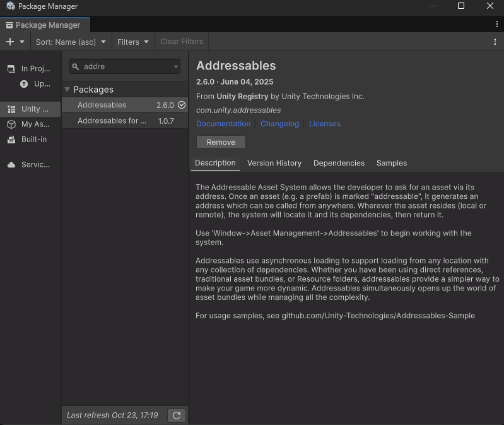
Task: Select the In Project sidebar entry
Action: pyautogui.click(x=30, y=69)
